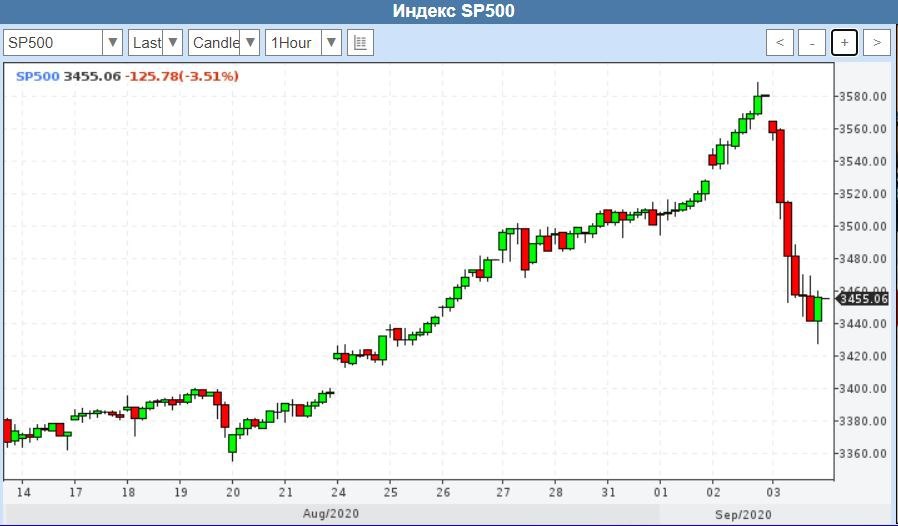Click the 3455.06 value in chart legend

[x=92, y=76]
